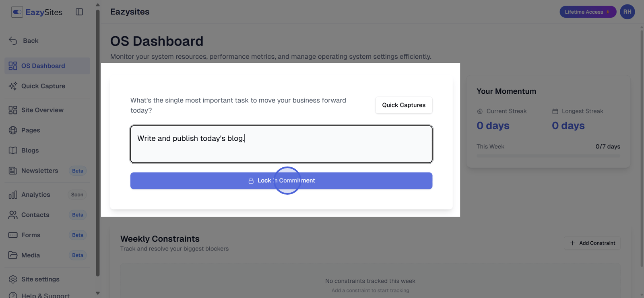644x298 pixels.
Task: Go to Site Overview
Action: tap(42, 110)
